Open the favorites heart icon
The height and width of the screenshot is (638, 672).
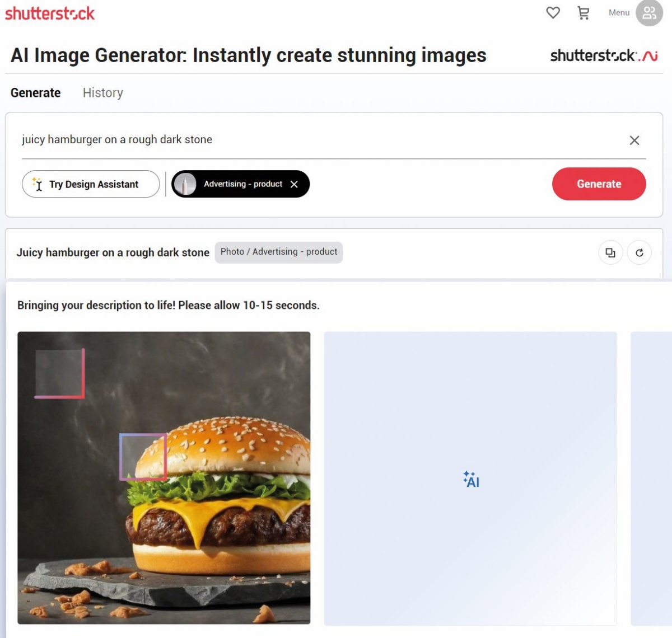tap(553, 12)
